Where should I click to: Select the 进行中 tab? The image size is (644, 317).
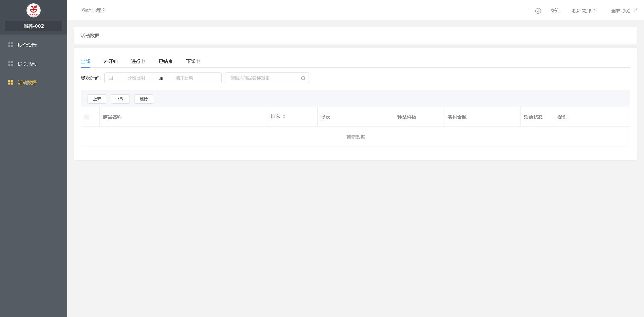coord(138,61)
